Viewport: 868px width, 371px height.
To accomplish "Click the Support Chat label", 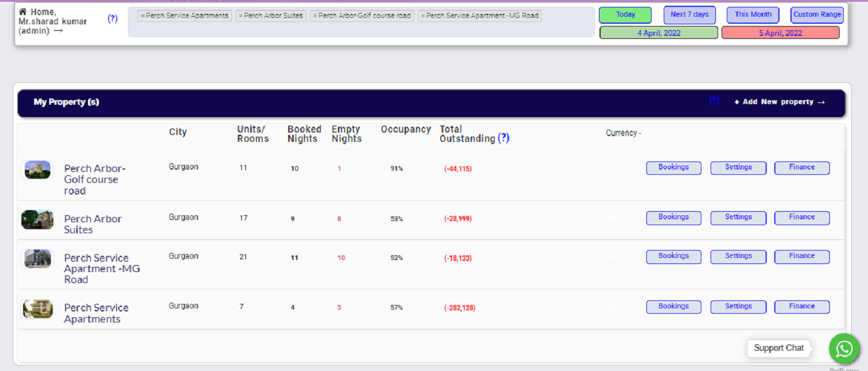I will point(779,348).
